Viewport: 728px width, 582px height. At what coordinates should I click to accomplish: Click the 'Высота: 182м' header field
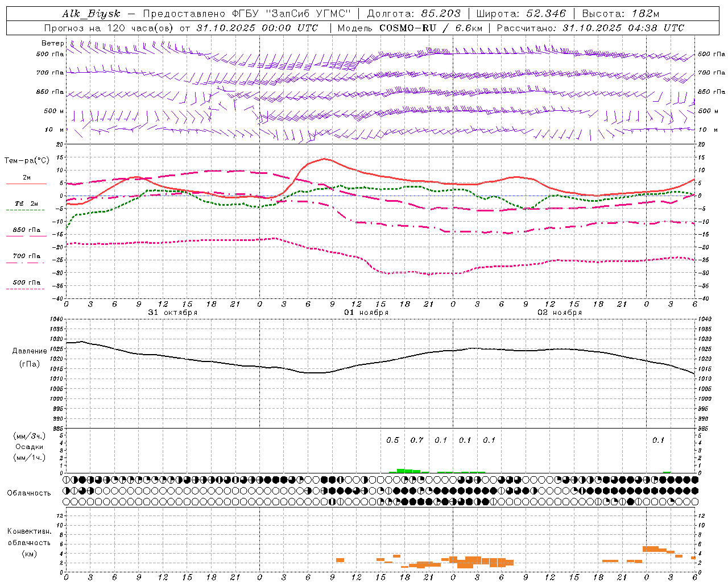coord(621,14)
